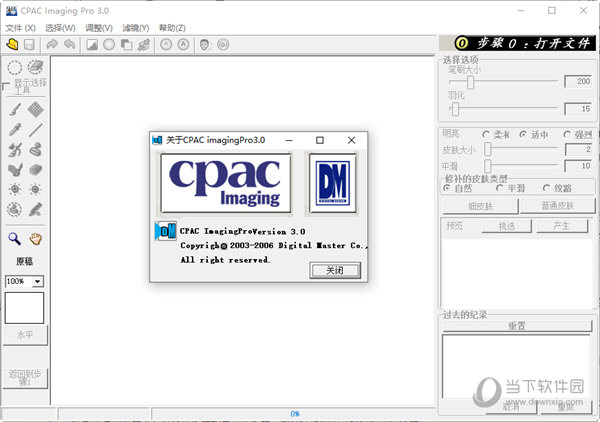This screenshot has height=422, width=600.
Task: Select the 柔和 brightness radio button
Action: (486, 135)
